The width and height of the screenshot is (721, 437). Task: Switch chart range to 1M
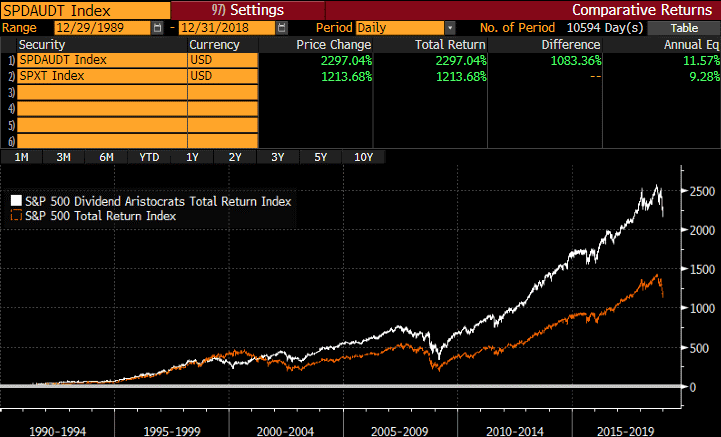coord(21,157)
